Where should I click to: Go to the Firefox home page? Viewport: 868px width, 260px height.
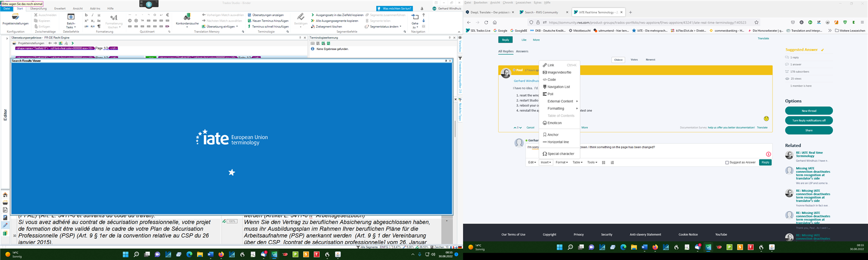pyautogui.click(x=495, y=22)
